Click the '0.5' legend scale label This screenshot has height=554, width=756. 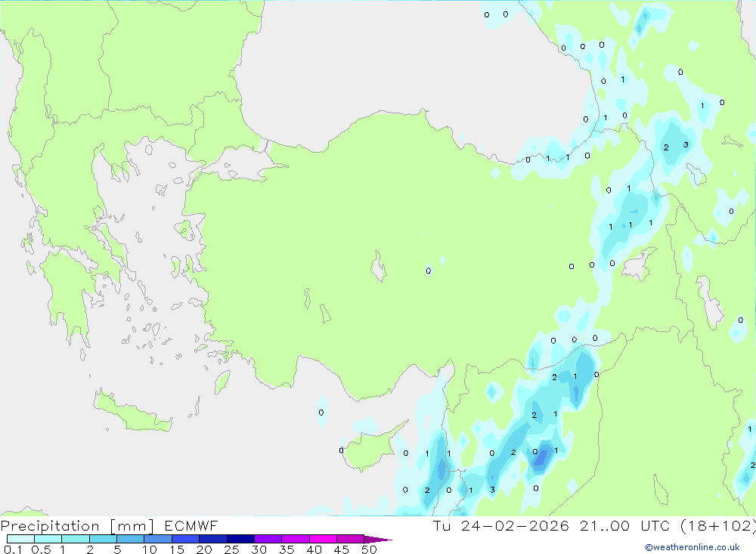coord(41,549)
